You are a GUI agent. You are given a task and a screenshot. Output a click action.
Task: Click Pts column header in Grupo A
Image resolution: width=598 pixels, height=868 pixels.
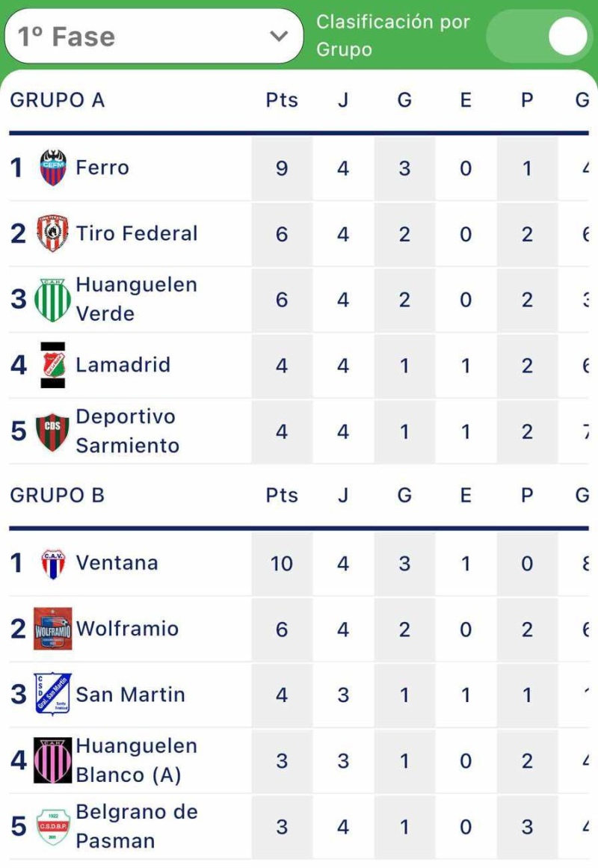[x=282, y=100]
